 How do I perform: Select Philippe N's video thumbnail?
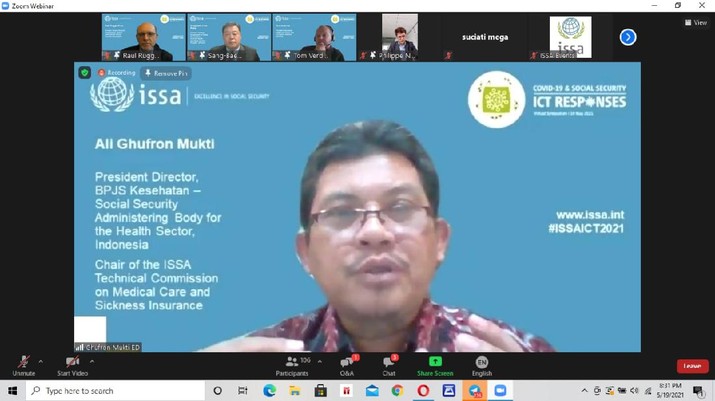[x=399, y=37]
